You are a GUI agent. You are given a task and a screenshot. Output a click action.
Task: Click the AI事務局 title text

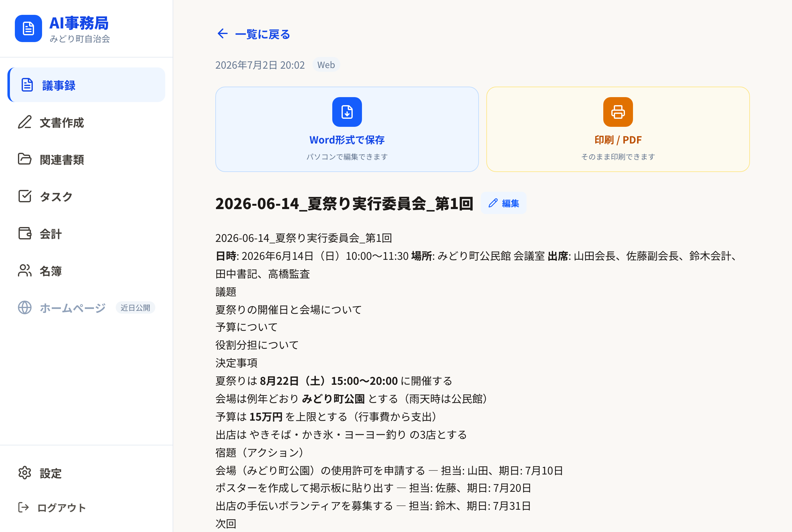[79, 23]
